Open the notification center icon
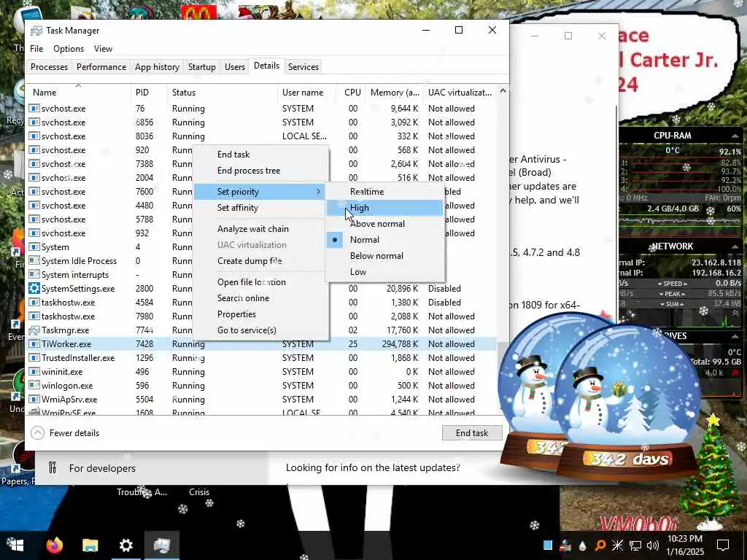The height and width of the screenshot is (560, 747). tap(723, 545)
